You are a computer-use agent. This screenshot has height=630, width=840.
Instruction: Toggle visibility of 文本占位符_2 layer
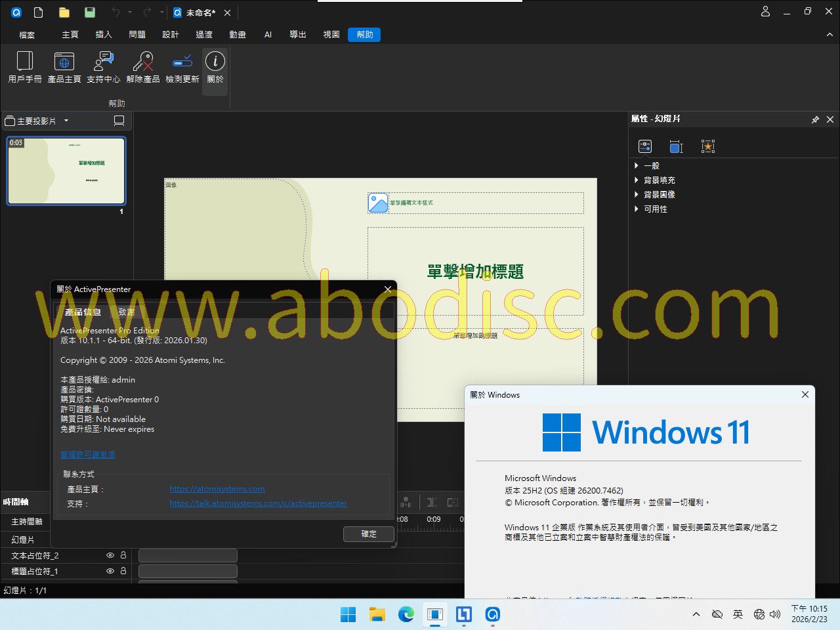110,555
